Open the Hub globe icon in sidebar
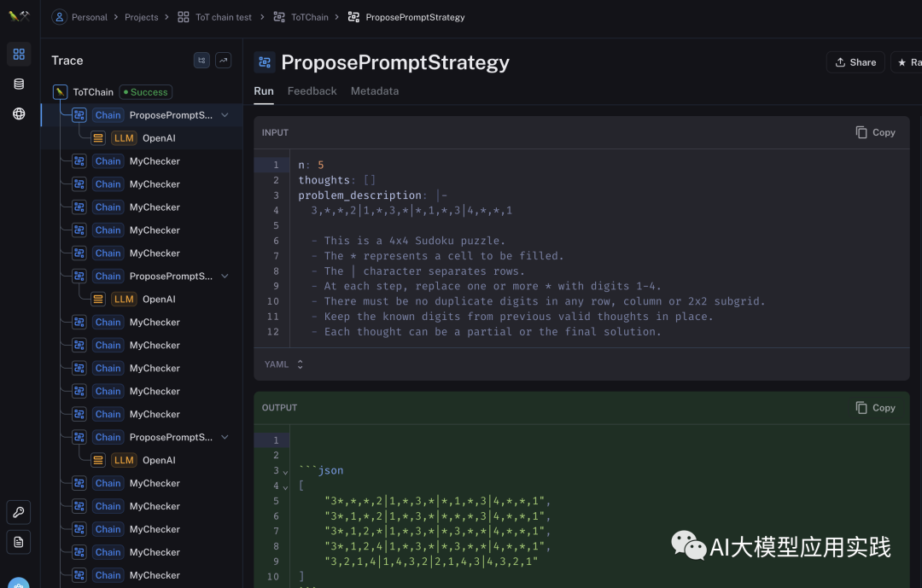 (x=19, y=114)
